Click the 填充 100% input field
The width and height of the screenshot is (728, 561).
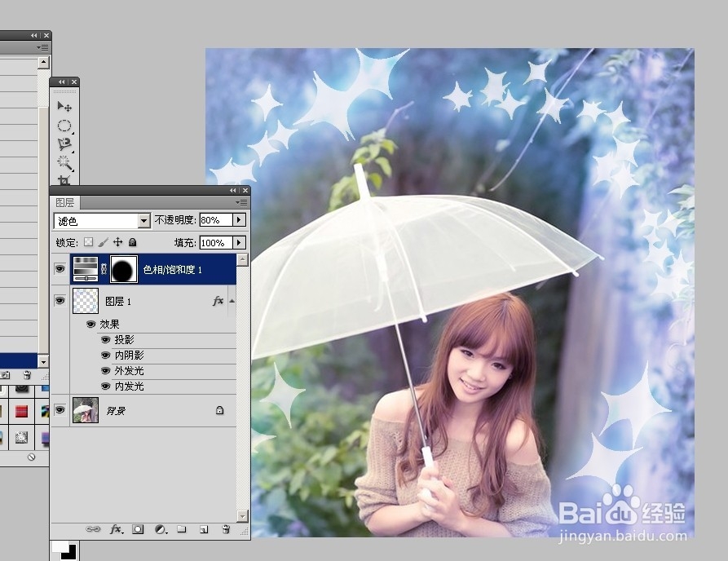[x=216, y=242]
